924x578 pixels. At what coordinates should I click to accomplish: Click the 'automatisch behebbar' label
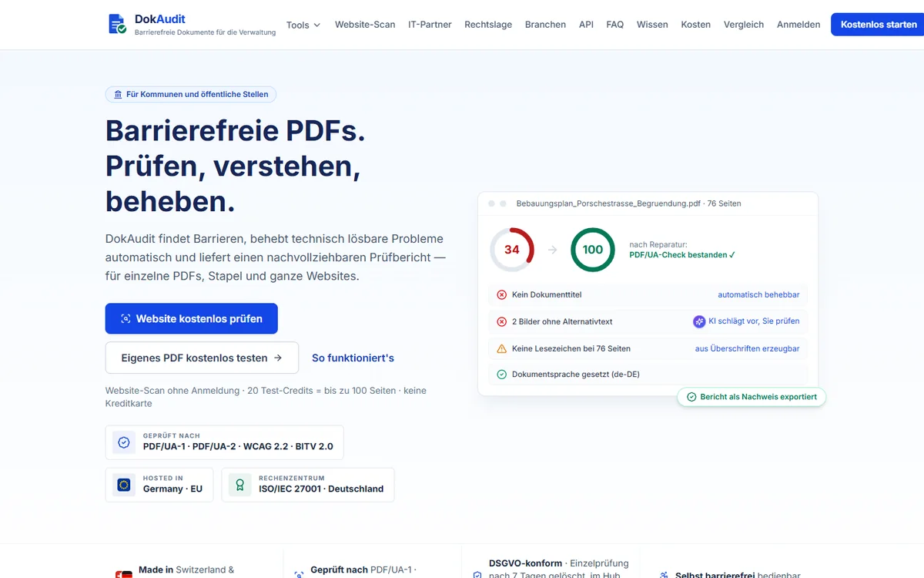(758, 294)
